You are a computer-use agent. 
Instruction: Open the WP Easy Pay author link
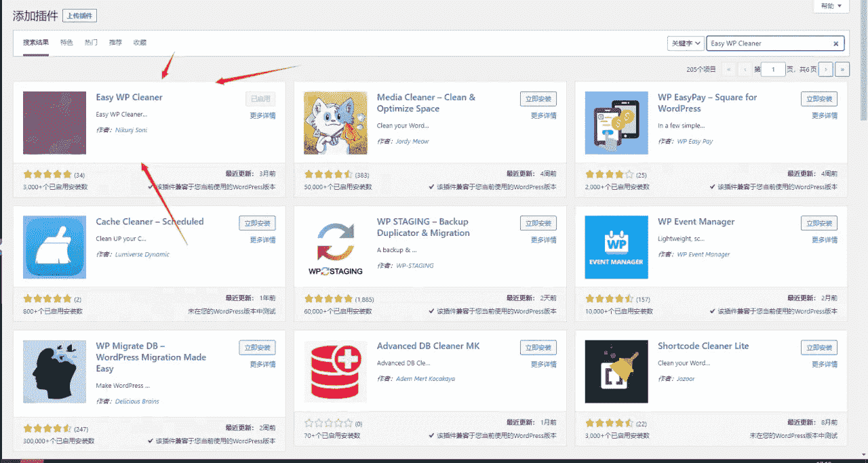tap(695, 142)
